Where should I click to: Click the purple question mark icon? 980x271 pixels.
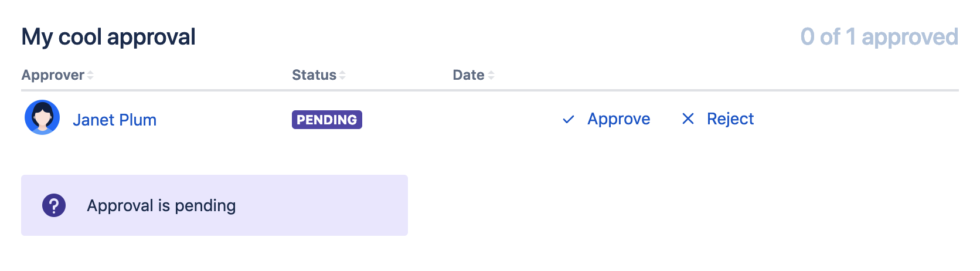click(x=54, y=206)
